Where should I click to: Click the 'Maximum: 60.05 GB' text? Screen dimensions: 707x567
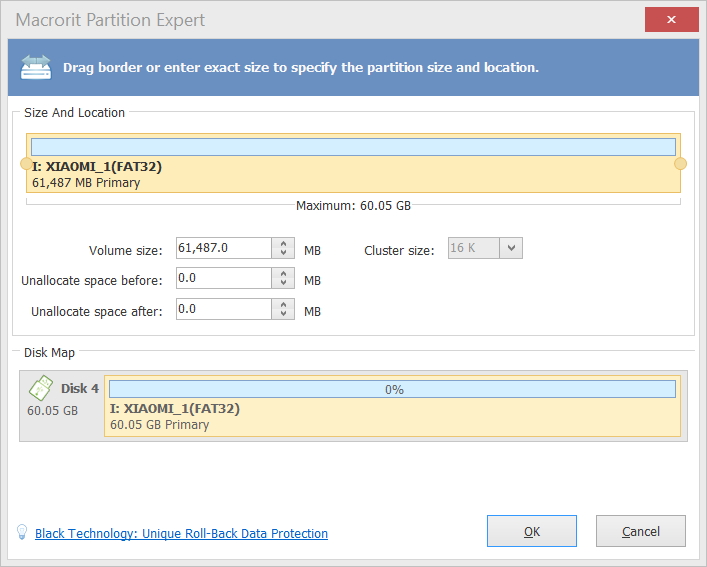click(x=353, y=206)
